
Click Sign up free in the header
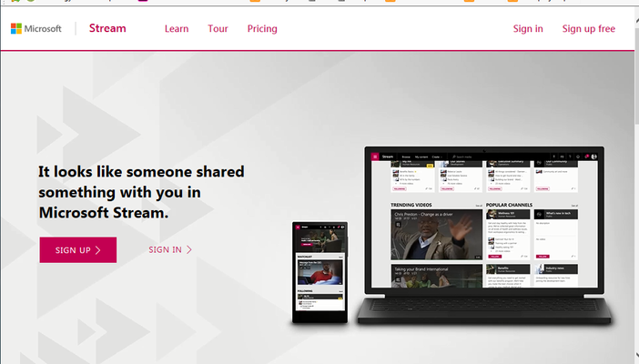[x=588, y=29]
